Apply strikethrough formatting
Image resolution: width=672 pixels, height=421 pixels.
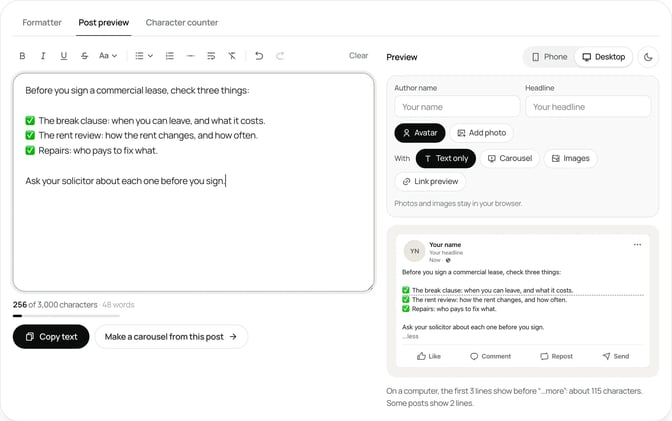click(x=84, y=56)
